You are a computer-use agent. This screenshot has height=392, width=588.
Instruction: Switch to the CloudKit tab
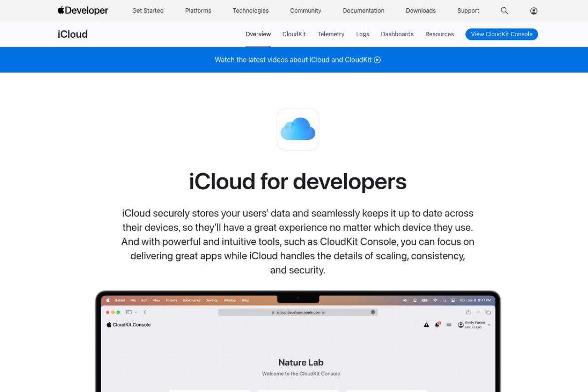(x=294, y=34)
